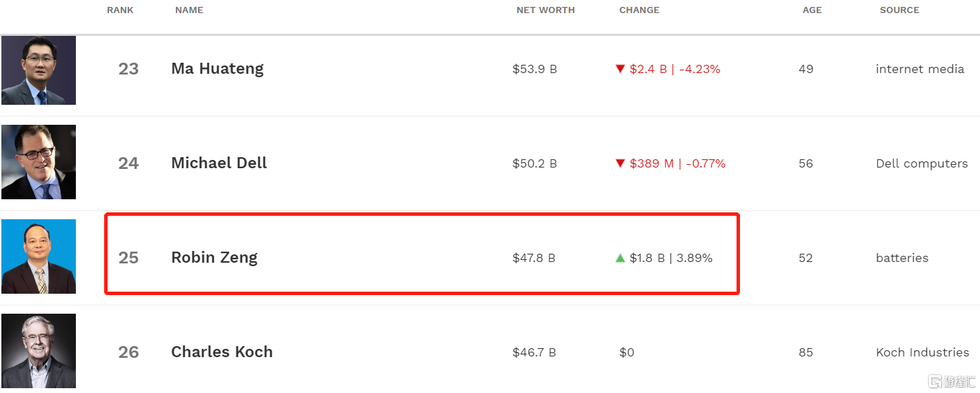Sort list by the AGE column header
The width and height of the screenshot is (980, 393).
[812, 10]
